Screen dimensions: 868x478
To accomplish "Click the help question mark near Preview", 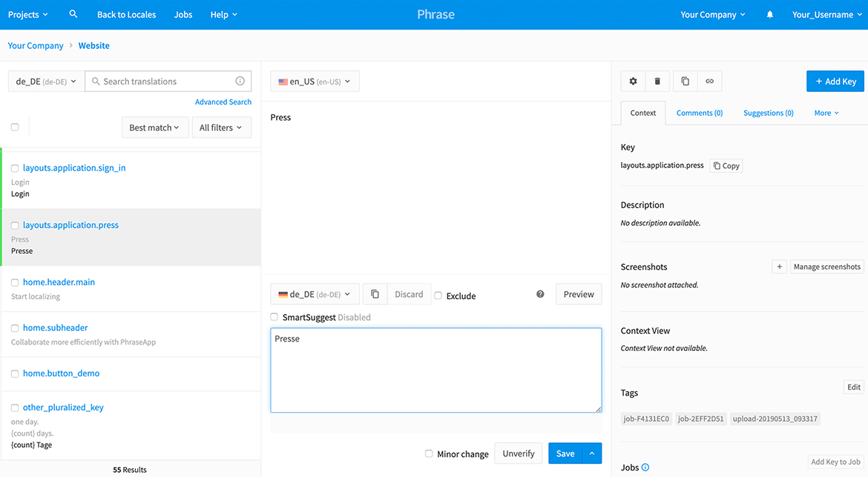I will pos(540,295).
